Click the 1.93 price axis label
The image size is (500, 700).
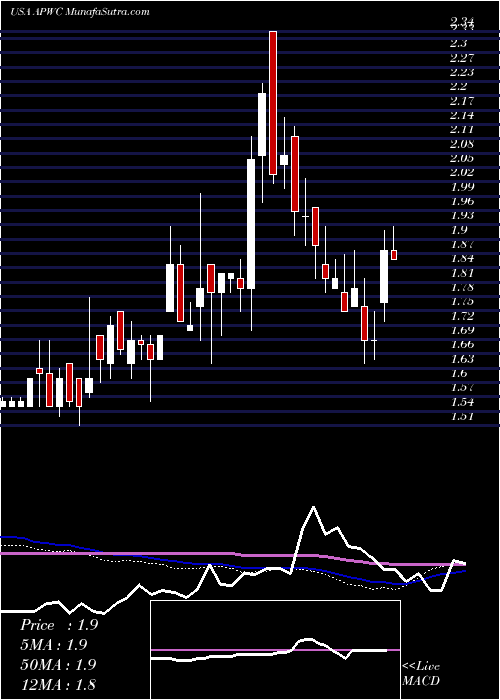pos(462,215)
